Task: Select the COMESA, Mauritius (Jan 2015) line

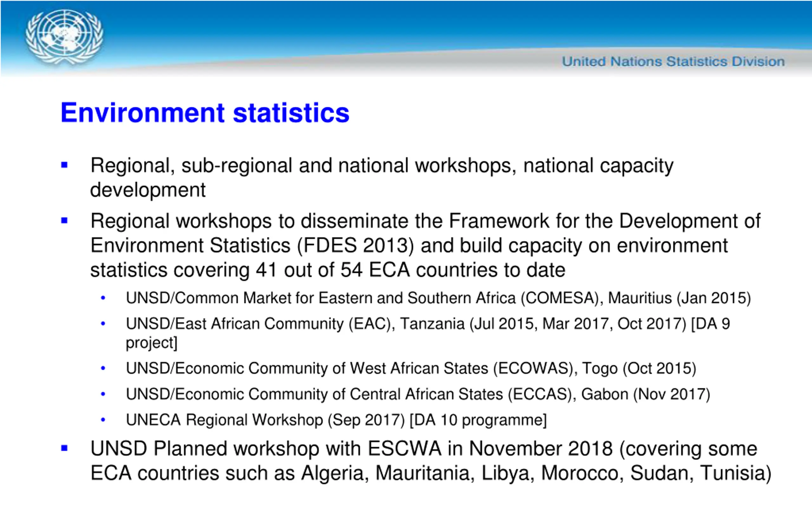Action: pyautogui.click(x=438, y=298)
